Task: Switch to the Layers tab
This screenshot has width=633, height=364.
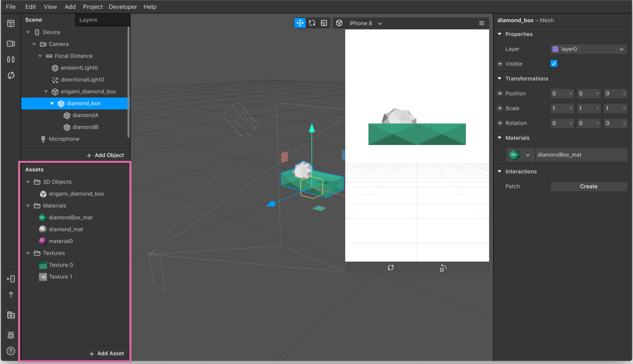Action: (x=88, y=20)
